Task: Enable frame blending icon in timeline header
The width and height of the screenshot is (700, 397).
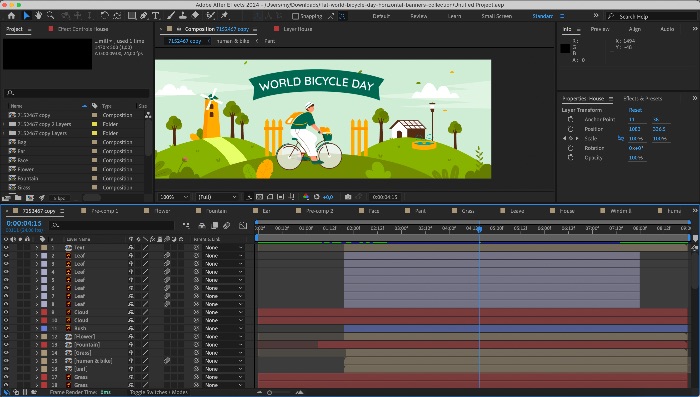Action: click(214, 226)
